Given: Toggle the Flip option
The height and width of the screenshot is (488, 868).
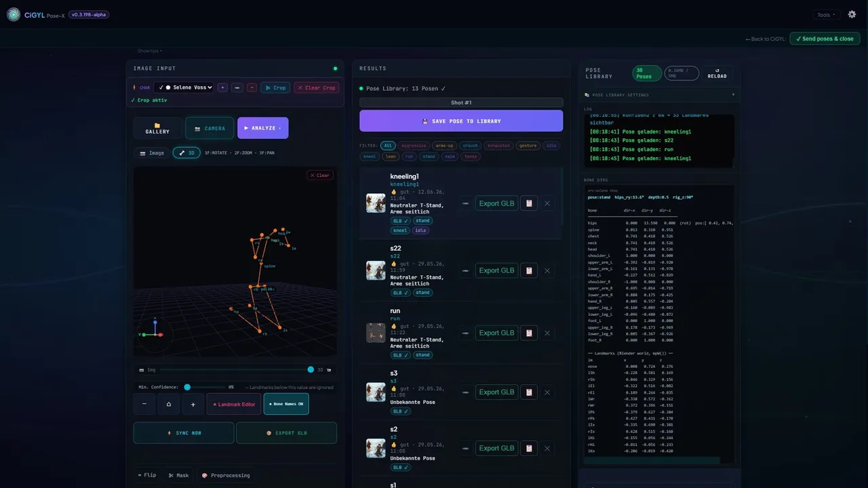Looking at the screenshot, I should coord(146,475).
